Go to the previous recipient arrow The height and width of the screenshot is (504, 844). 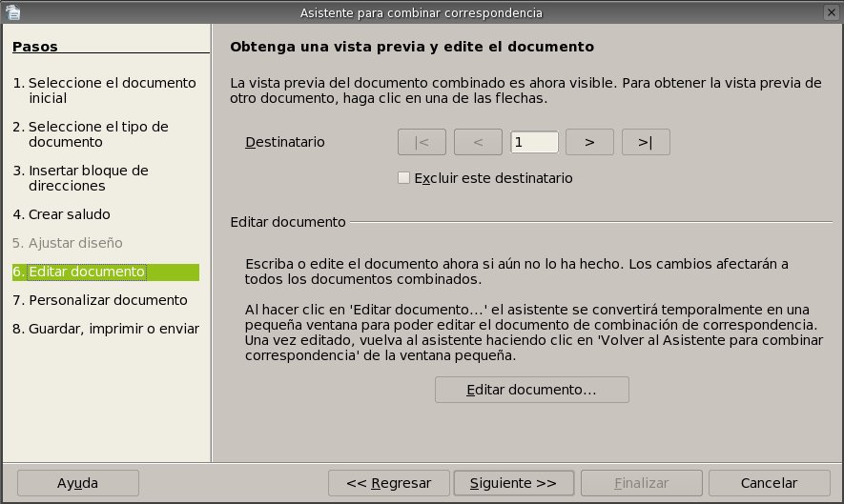click(x=478, y=142)
